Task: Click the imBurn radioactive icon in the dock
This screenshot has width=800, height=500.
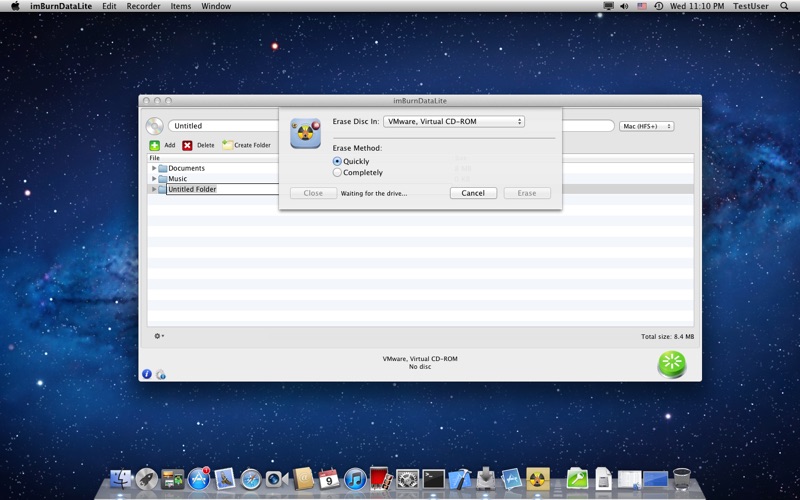Action: (x=538, y=480)
